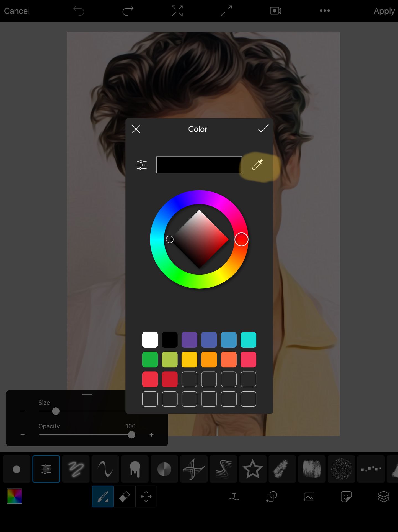Click the Size slider handle
Viewport: 398px width, 532px height.
56,411
